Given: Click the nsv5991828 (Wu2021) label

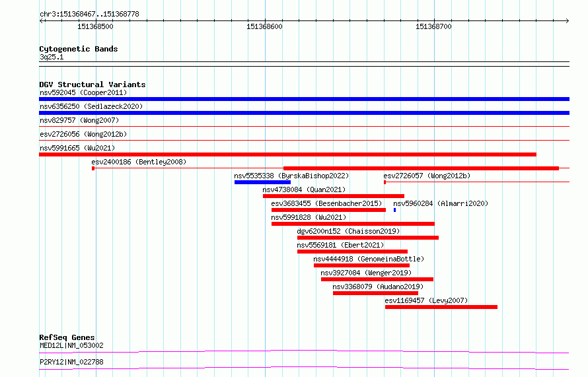Looking at the screenshot, I should pyautogui.click(x=309, y=217).
